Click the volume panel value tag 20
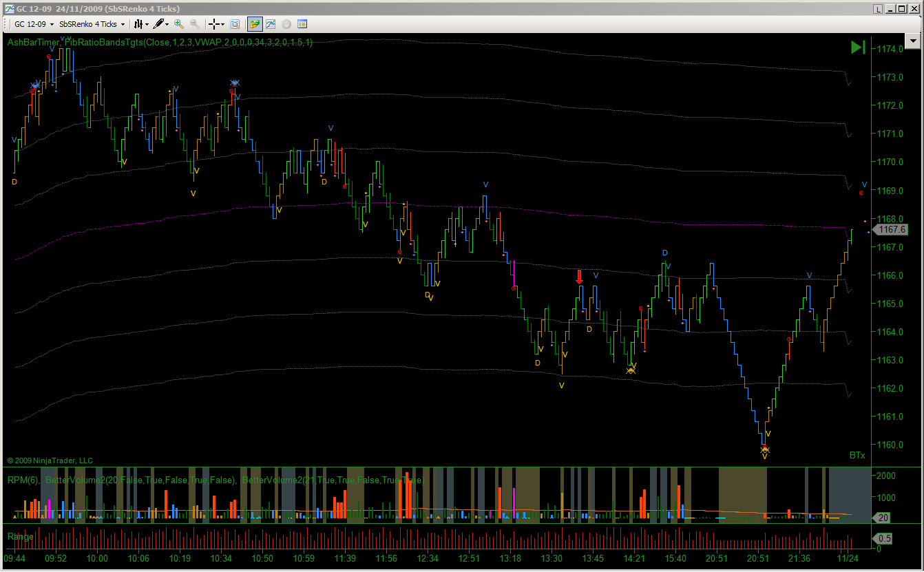Image resolution: width=924 pixels, height=572 pixels. [882, 518]
